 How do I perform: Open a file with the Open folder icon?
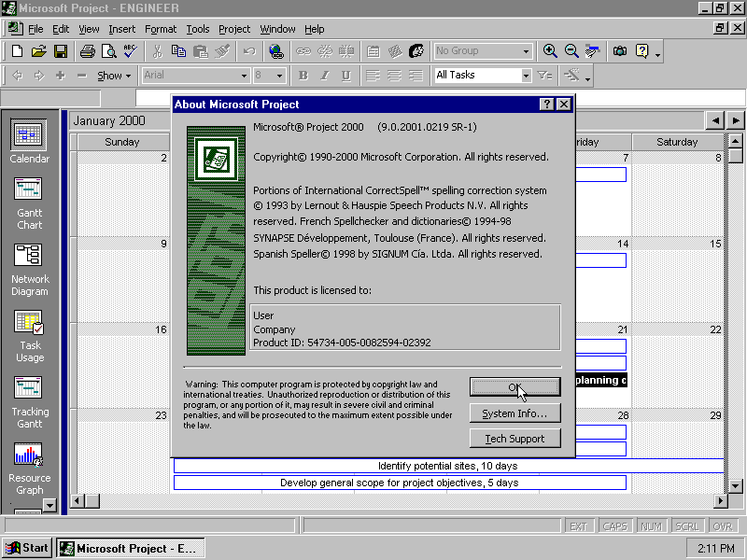click(x=38, y=51)
